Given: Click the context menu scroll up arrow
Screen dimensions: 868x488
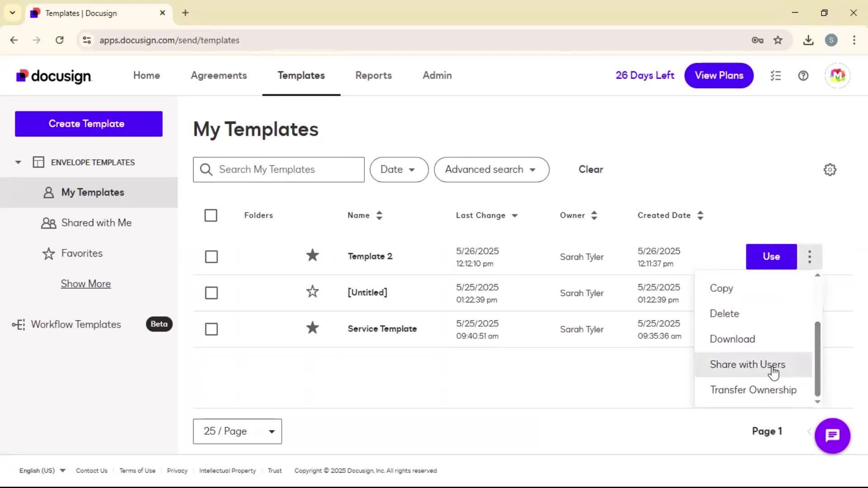Looking at the screenshot, I should [817, 275].
